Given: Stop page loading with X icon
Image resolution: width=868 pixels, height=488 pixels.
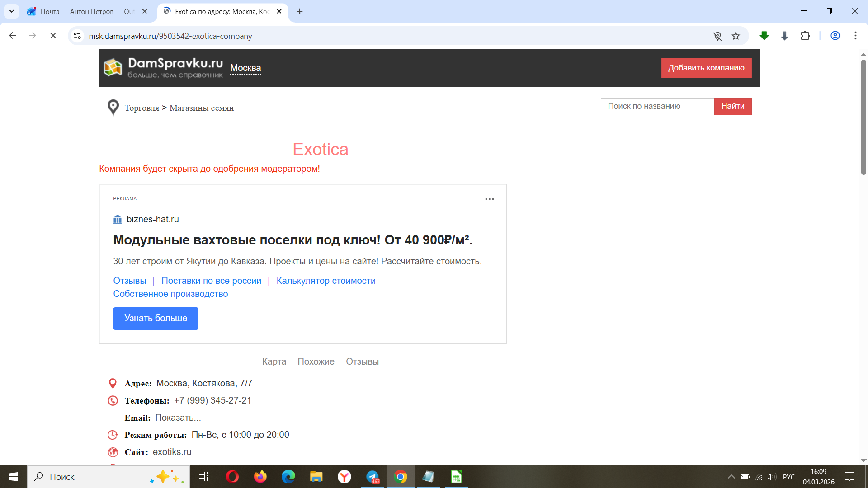Looking at the screenshot, I should point(53,36).
